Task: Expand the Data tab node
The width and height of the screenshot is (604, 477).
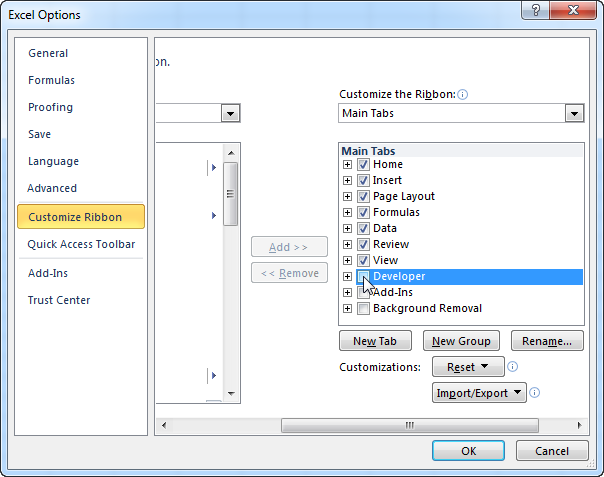Action: 347,228
